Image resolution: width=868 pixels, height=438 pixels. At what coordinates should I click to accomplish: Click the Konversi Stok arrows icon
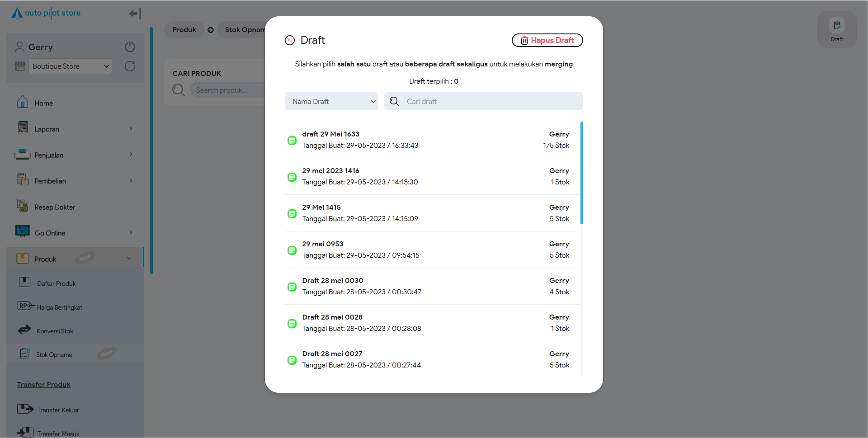coord(24,330)
